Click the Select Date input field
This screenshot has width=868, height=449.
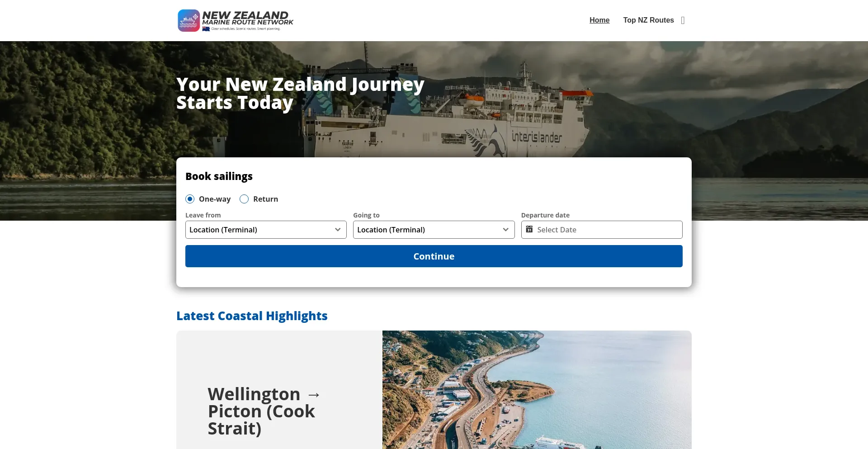tap(588, 230)
